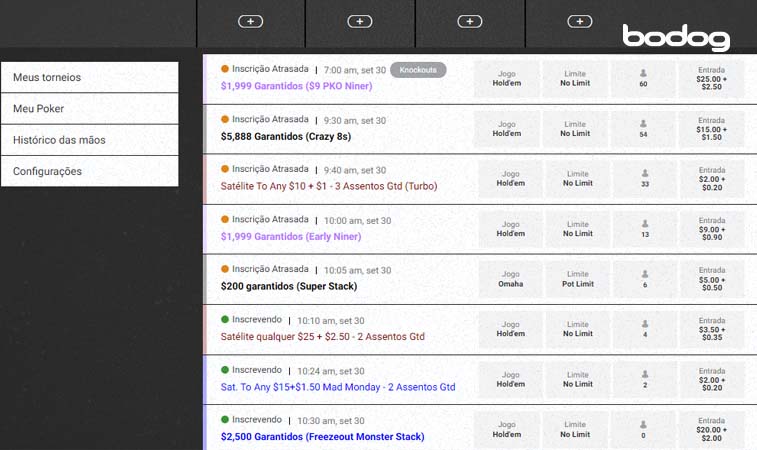Open $1,999 Garantidos (Early Niner) tournament

[290, 237]
